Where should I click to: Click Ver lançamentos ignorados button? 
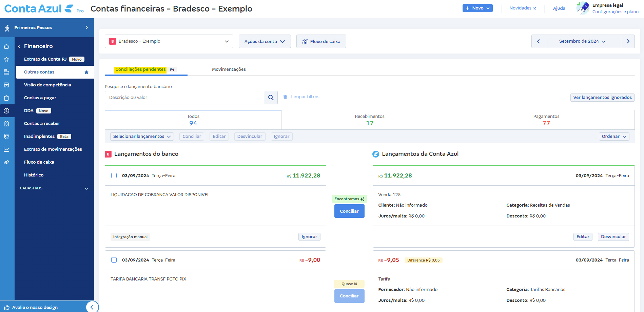point(602,98)
